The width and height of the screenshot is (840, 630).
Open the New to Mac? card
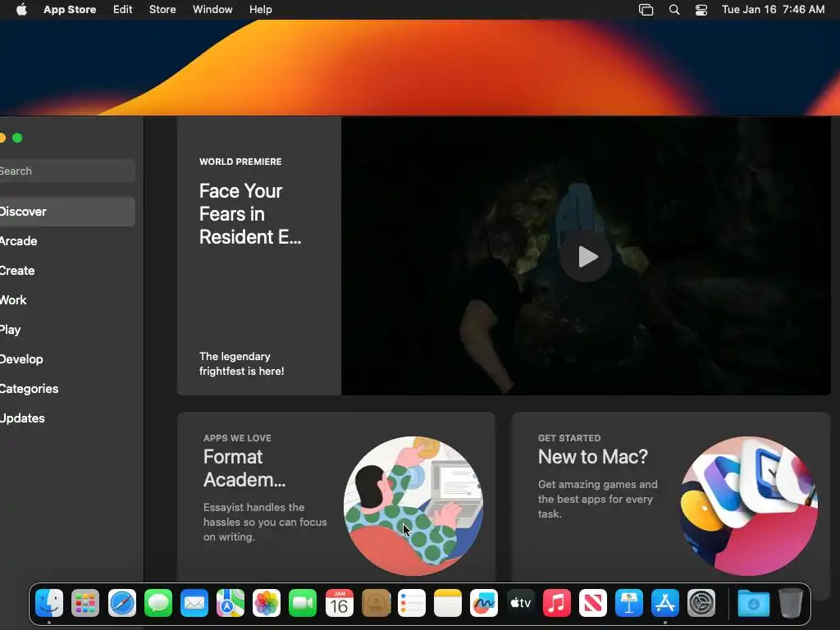[671, 495]
